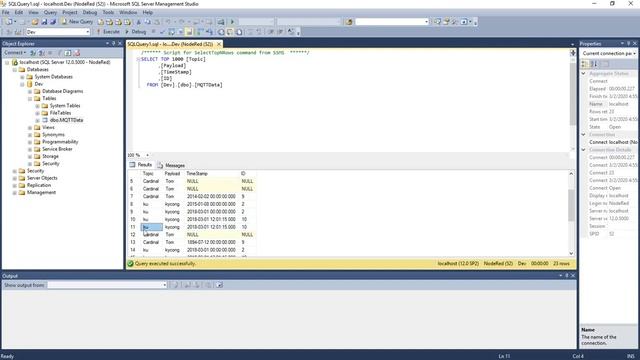The height and width of the screenshot is (360, 640).
Task: Select the Replication node
Action: (x=39, y=185)
